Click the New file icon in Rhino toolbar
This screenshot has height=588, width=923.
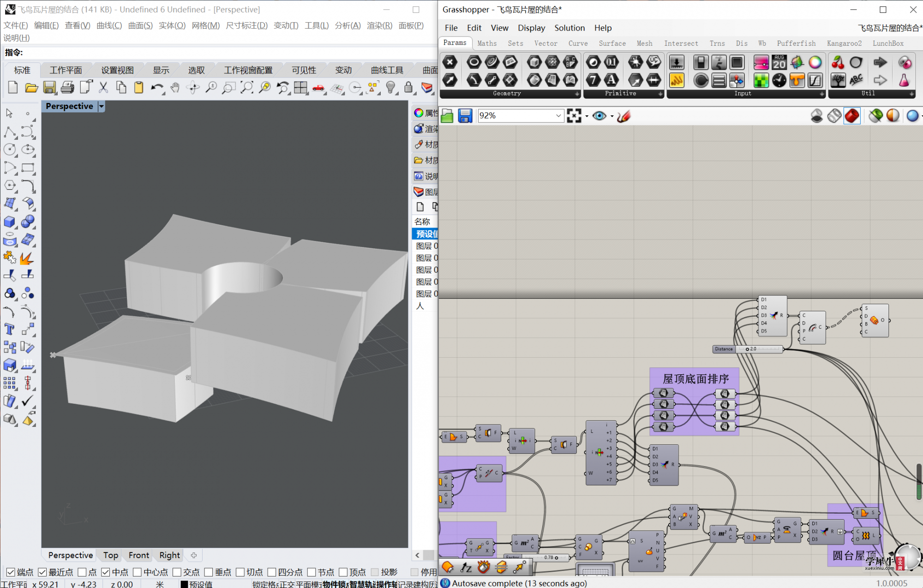point(13,87)
